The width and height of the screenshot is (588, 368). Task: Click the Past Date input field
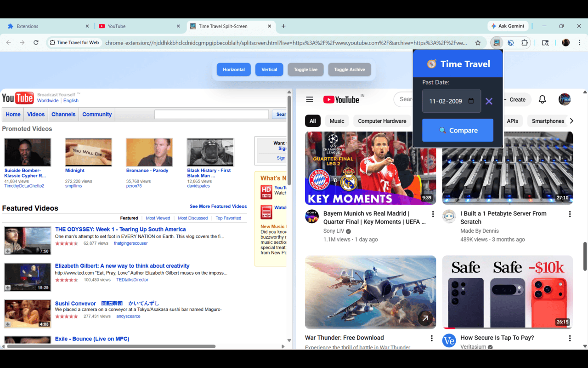click(452, 101)
